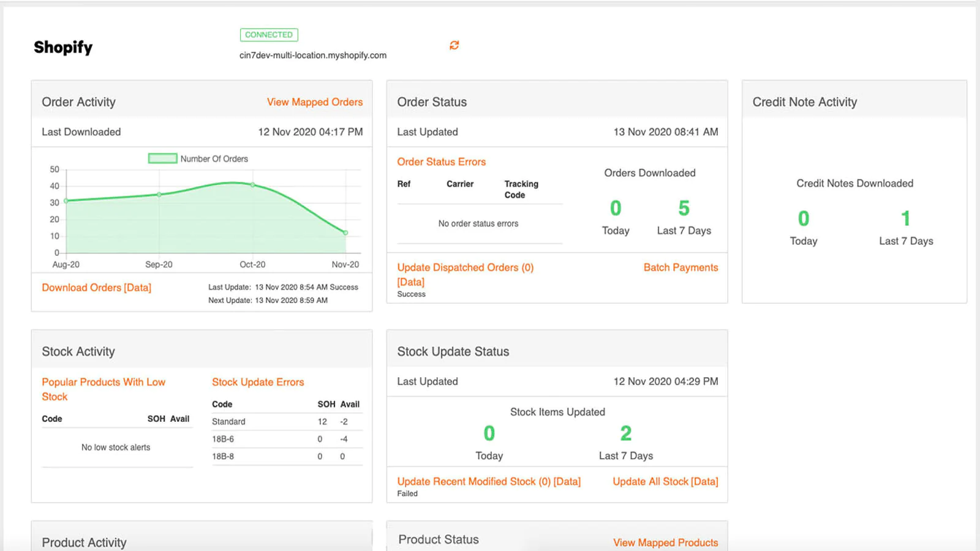The height and width of the screenshot is (551, 980).
Task: Open Stock Update Errors link
Action: click(258, 382)
